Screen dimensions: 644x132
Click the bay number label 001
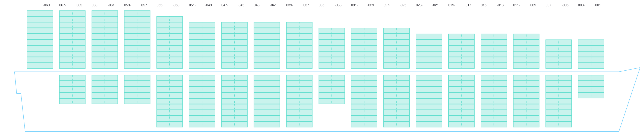(x=597, y=5)
